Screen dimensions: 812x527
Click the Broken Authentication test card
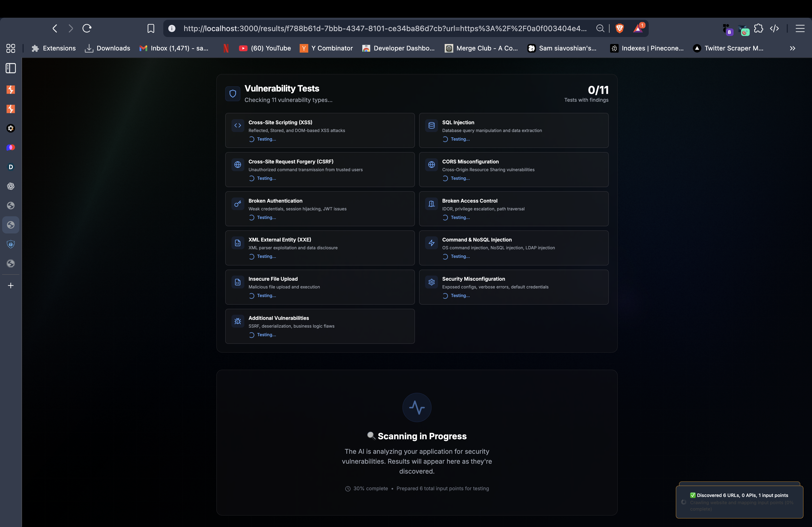click(x=320, y=208)
